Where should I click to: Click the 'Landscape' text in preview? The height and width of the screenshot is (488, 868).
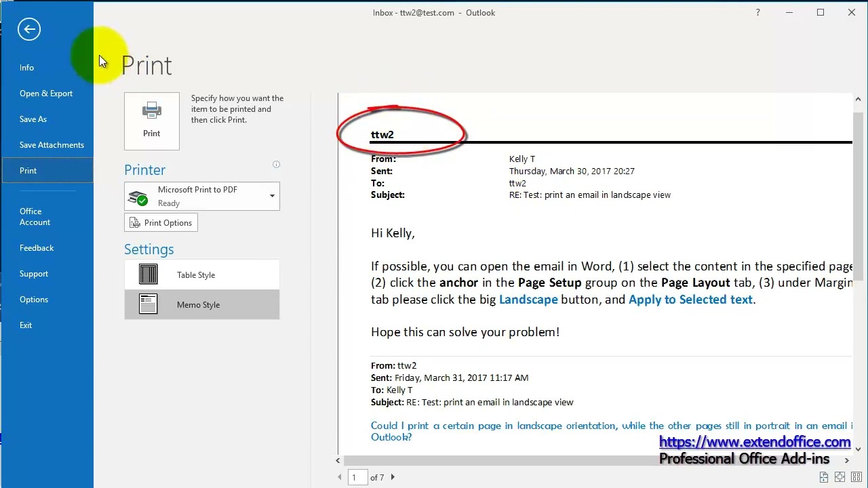tap(528, 300)
